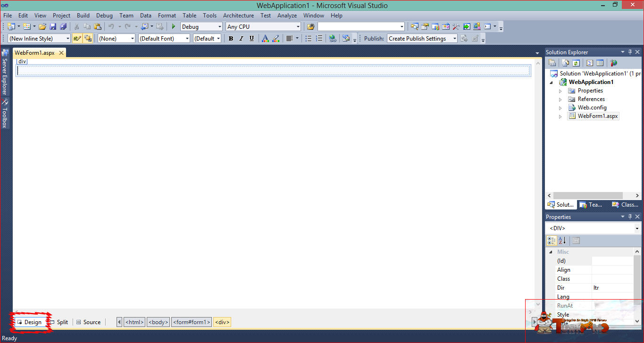Open the Debug configuration dropdown

pyautogui.click(x=201, y=27)
